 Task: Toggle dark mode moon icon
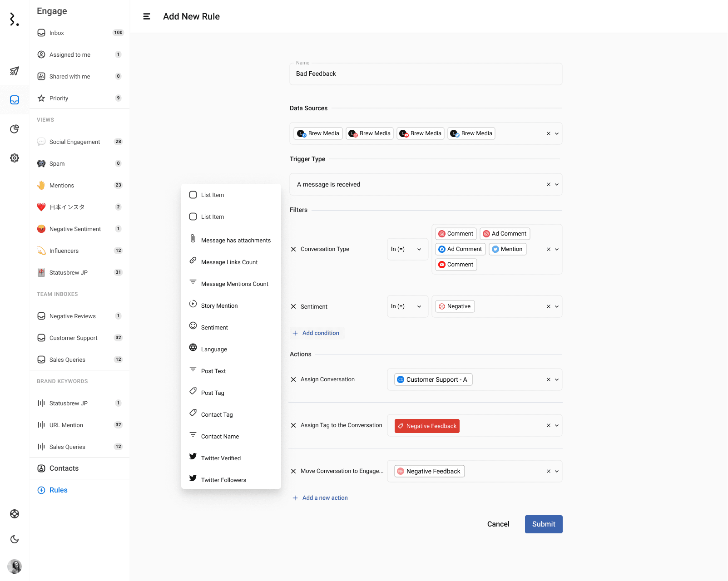click(x=15, y=539)
